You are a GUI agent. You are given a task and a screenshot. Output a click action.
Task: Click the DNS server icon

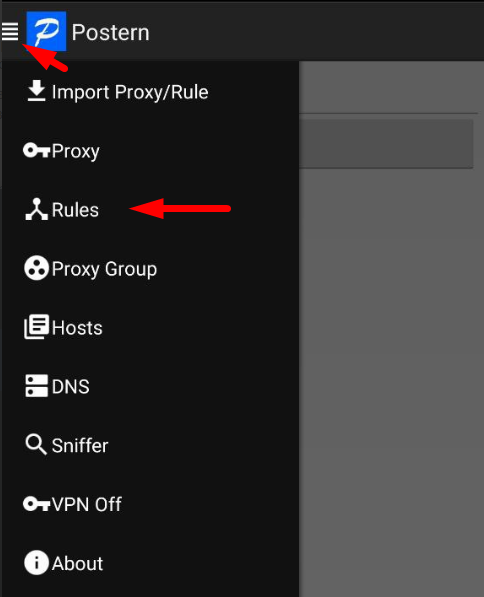[37, 386]
